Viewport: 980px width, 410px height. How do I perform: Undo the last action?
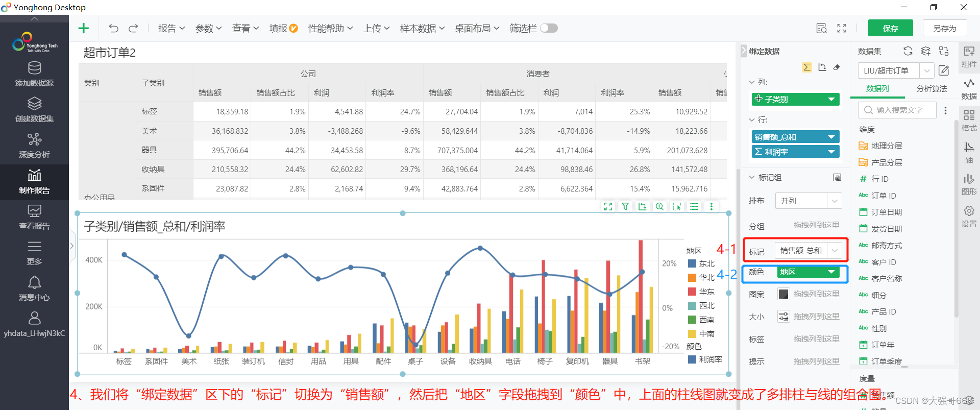pyautogui.click(x=113, y=28)
